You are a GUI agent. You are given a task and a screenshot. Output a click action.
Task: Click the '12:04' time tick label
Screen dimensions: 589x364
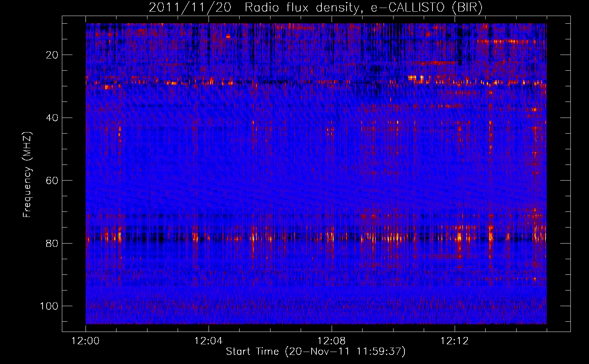[x=209, y=341]
